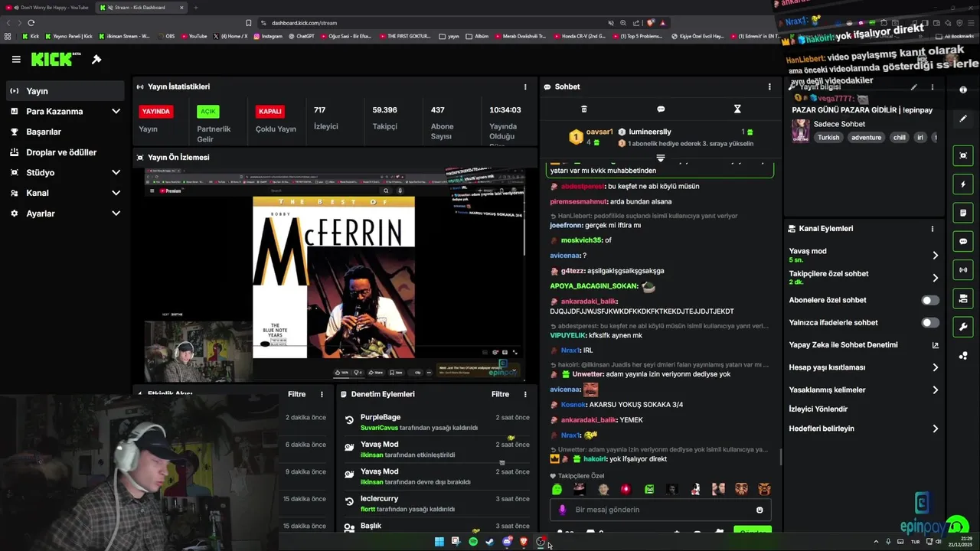Viewport: 980px width, 551px height.
Task: Open the hamburger menu beside the Kick logo
Action: coord(16,59)
